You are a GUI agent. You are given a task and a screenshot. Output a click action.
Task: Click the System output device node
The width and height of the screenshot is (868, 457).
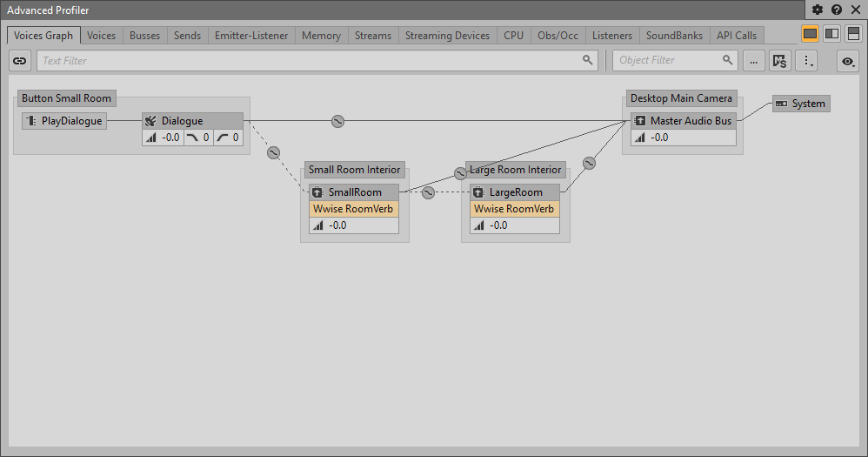point(801,104)
